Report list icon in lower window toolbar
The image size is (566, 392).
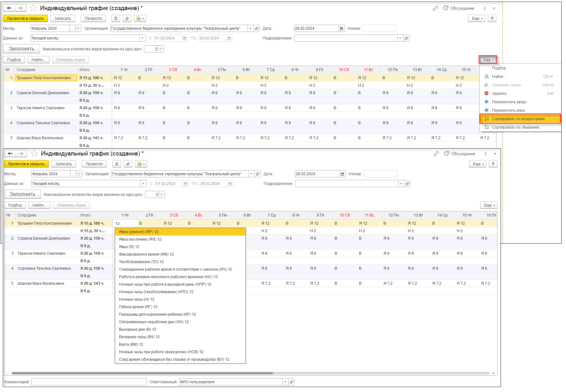(x=117, y=164)
